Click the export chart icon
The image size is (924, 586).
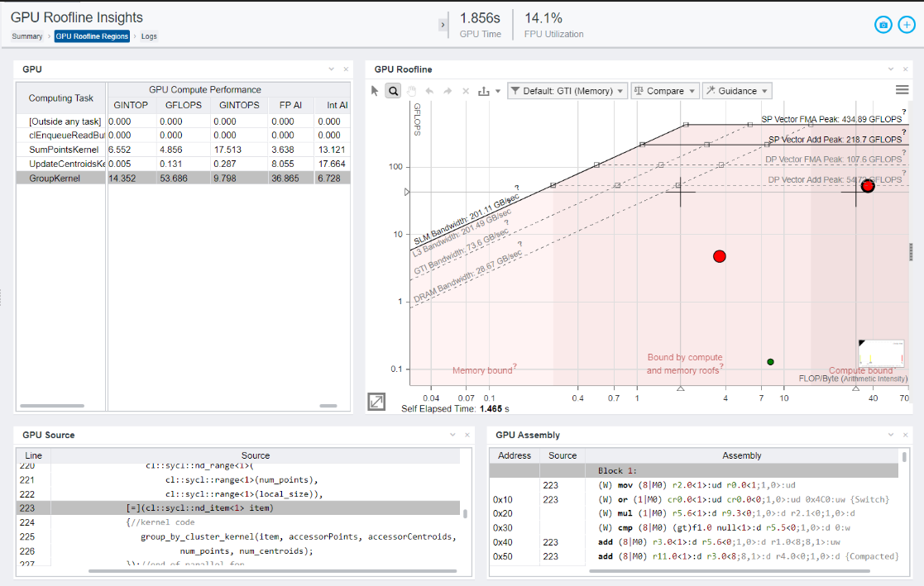pyautogui.click(x=484, y=91)
